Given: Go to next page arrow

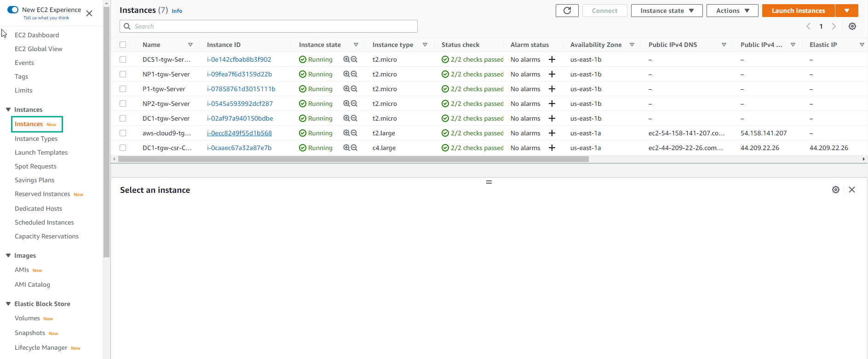Looking at the screenshot, I should pos(834,26).
